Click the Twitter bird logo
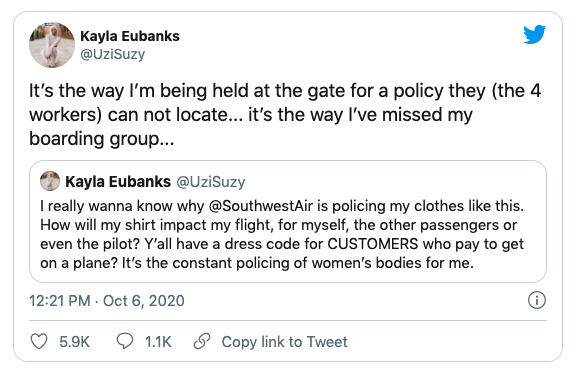 (x=534, y=34)
